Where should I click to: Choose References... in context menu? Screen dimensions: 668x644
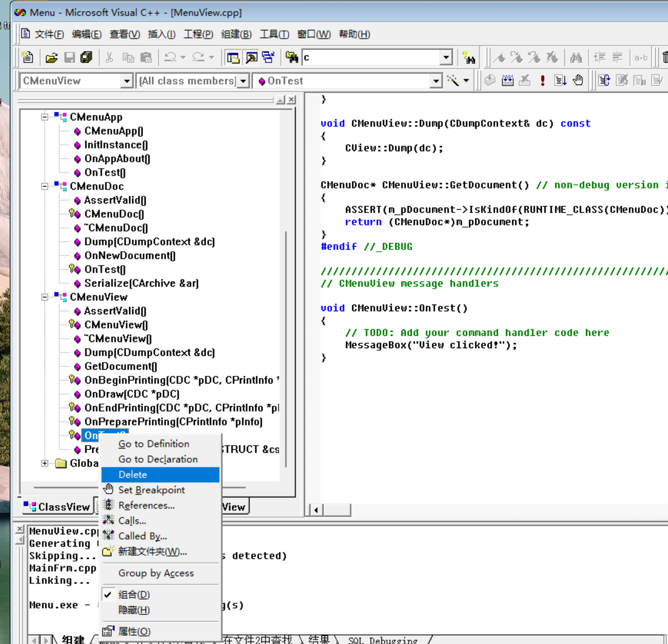160,506
